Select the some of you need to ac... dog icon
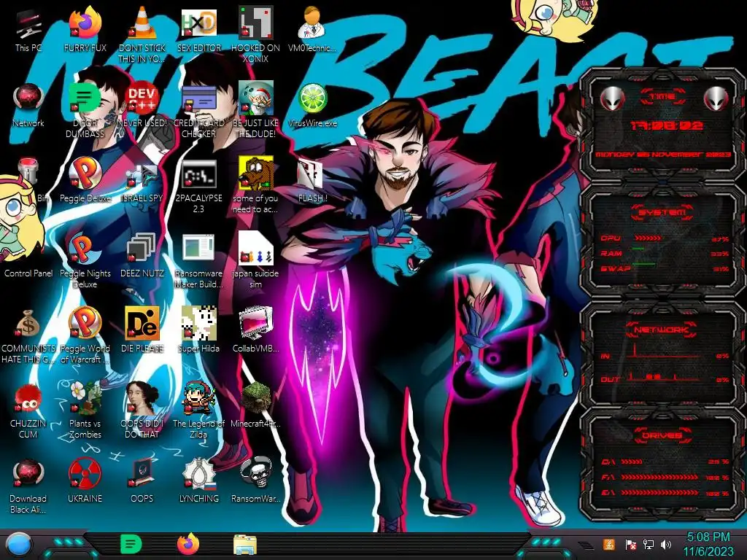Screen dimensions: 747x560 [255, 174]
